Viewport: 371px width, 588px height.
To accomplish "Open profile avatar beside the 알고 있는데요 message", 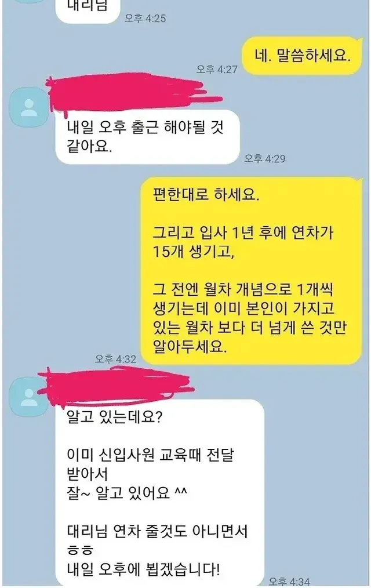I will click(x=29, y=397).
